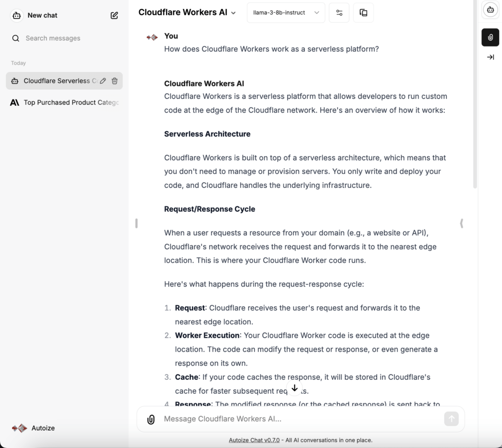Image resolution: width=502 pixels, height=448 pixels.
Task: Click the user question about Cloudflare Workers
Action: (x=272, y=49)
